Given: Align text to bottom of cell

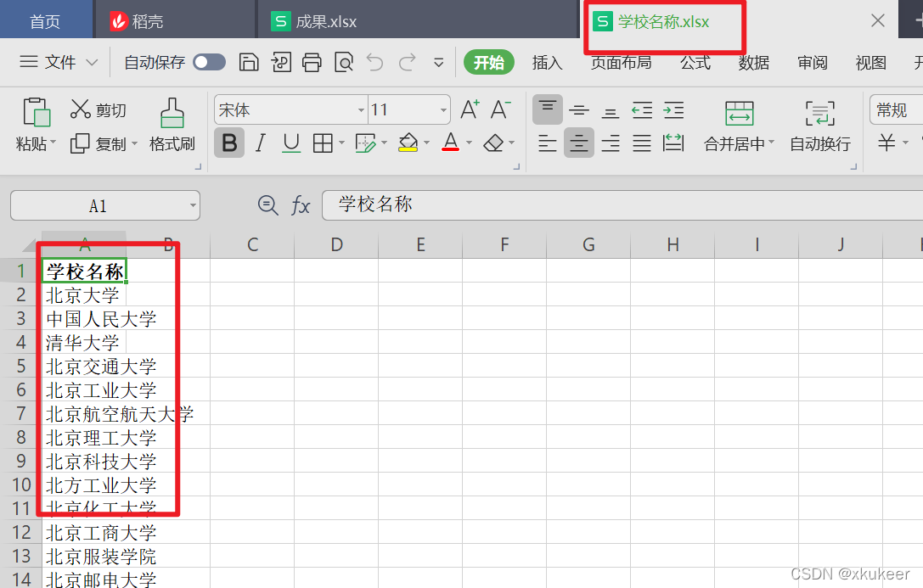Looking at the screenshot, I should click(611, 110).
